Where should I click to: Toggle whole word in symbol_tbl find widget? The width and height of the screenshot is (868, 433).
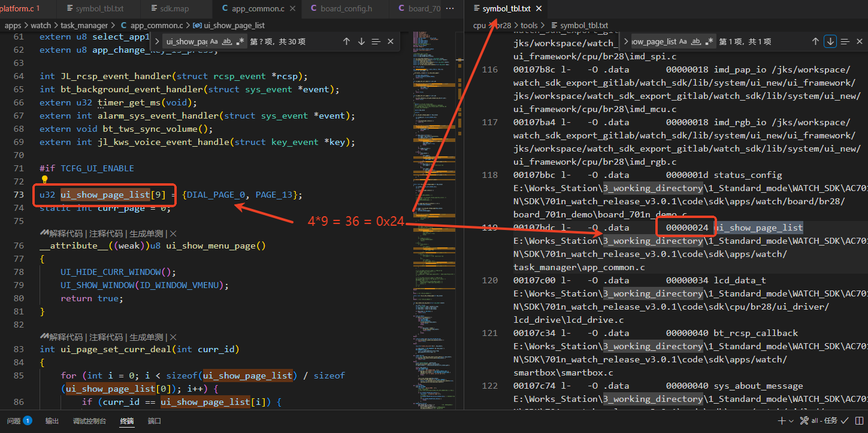[x=696, y=41]
